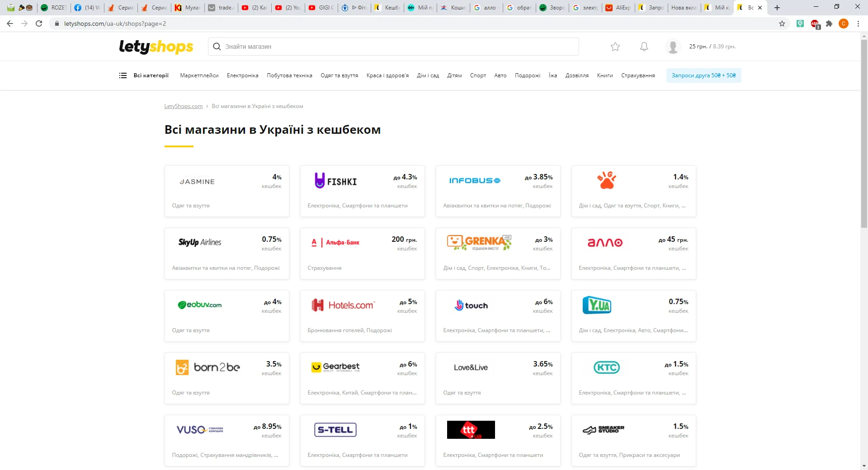868x470 pixels.
Task: Click the green extension icon in toolbar
Action: click(x=800, y=23)
